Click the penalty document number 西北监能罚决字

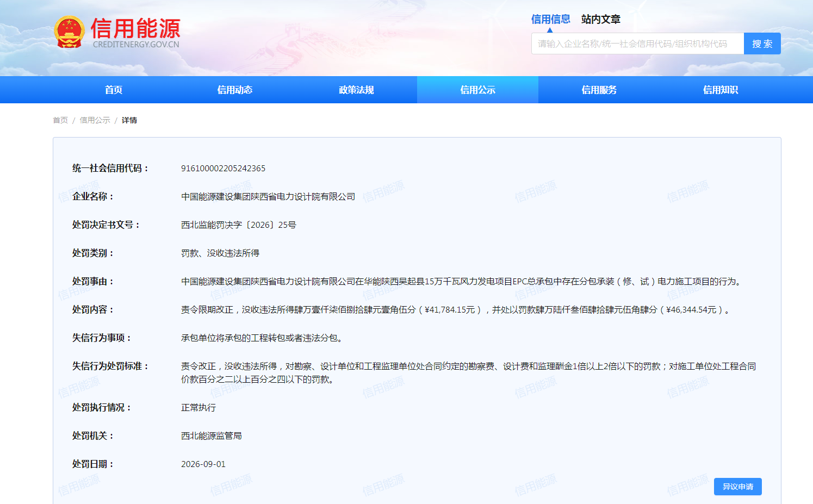tap(239, 225)
